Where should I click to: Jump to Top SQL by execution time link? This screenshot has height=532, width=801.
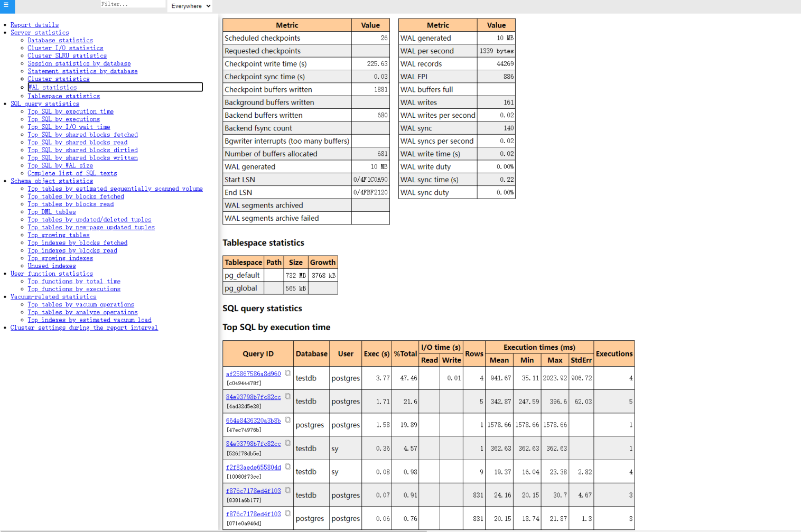(x=71, y=111)
